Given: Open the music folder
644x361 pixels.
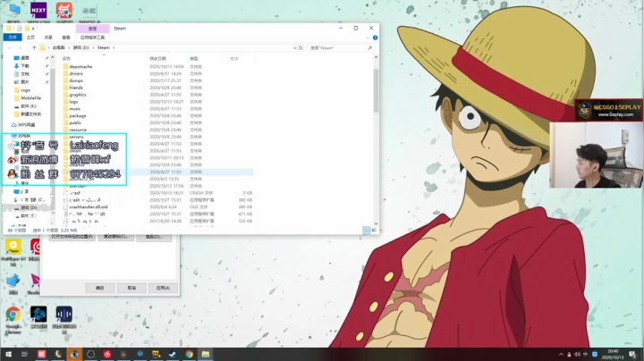Looking at the screenshot, I should click(75, 108).
